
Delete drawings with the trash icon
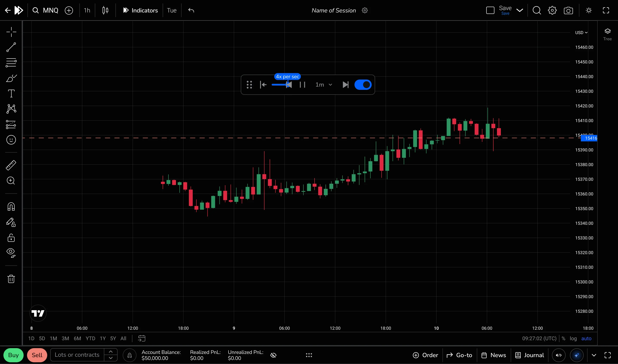(11, 279)
